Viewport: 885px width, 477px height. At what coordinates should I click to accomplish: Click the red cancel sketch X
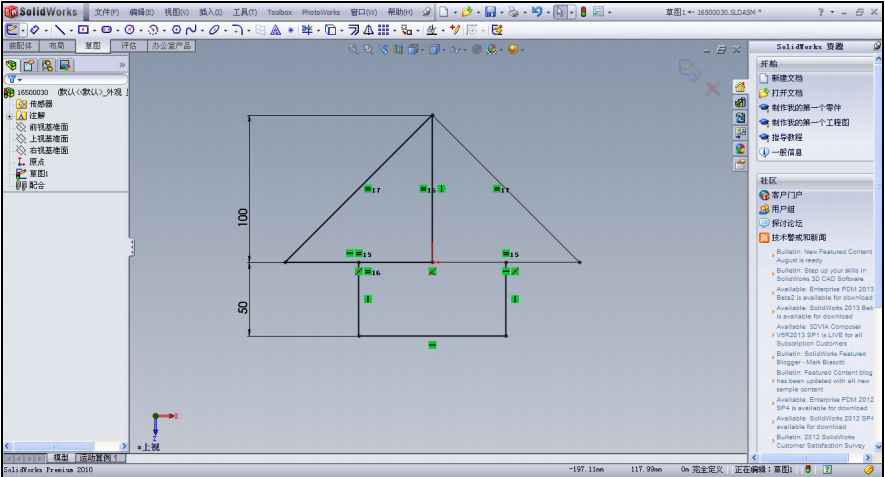tap(712, 89)
